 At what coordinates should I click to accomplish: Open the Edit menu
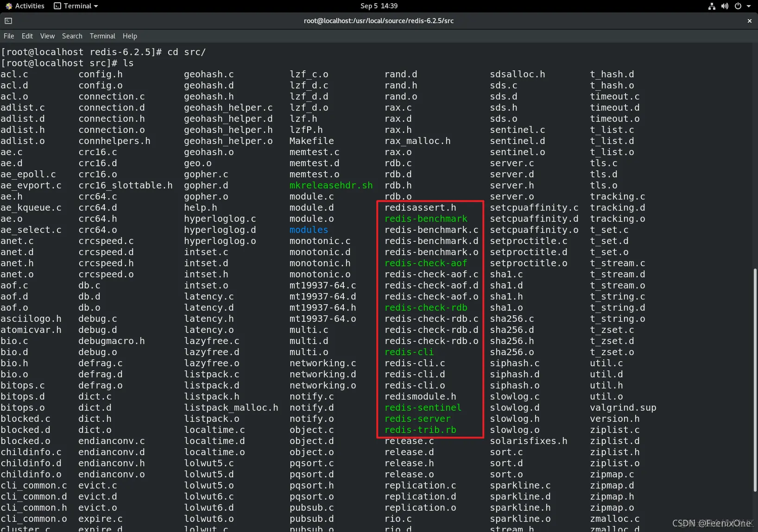tap(27, 36)
